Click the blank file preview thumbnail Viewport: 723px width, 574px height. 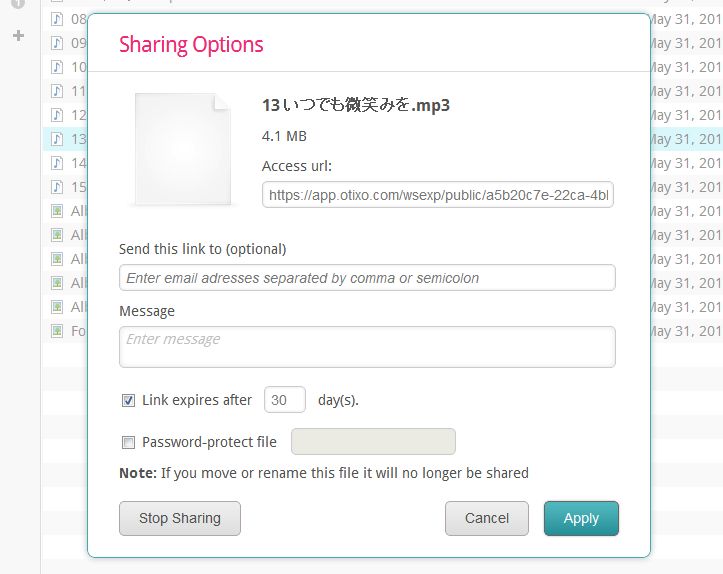point(183,148)
